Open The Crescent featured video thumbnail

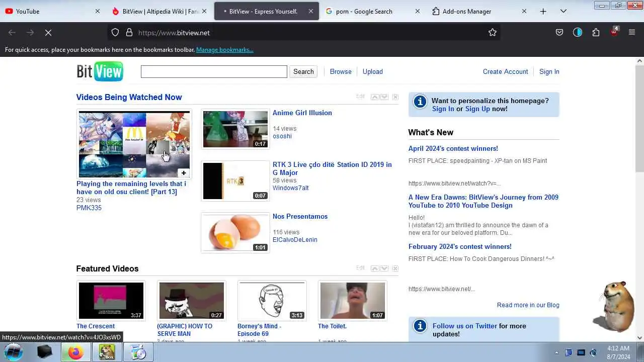pos(111,301)
